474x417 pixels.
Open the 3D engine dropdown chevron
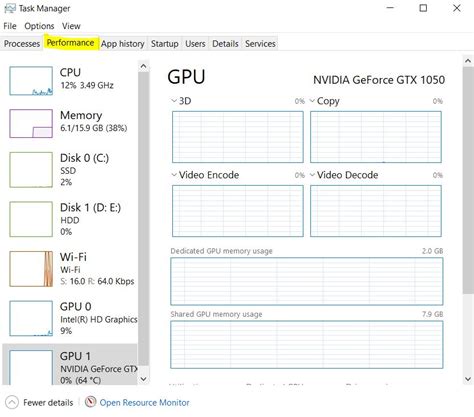(x=174, y=100)
